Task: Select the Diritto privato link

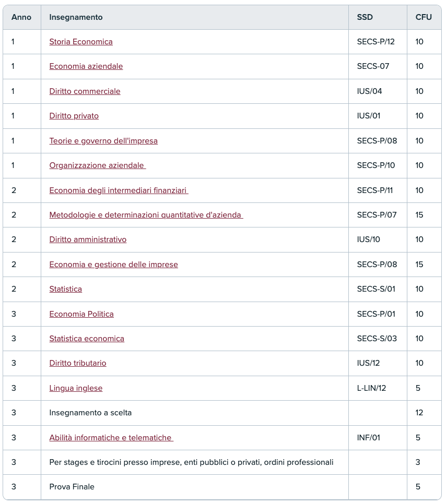Action: click(74, 116)
